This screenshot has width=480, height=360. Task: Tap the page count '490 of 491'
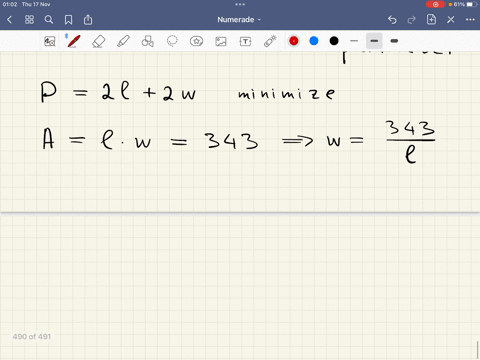32,337
